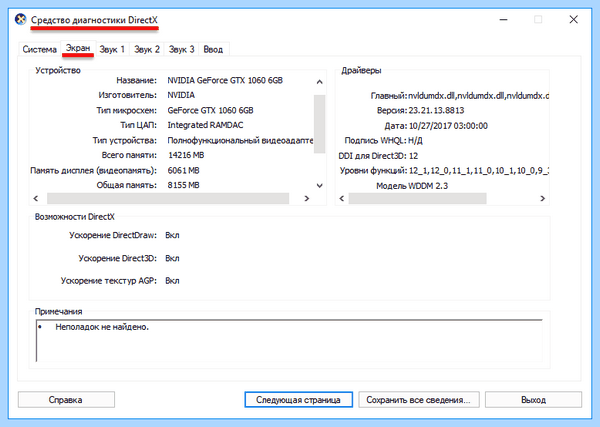
Task: Click Сохранить все сведения button
Action: (419, 399)
